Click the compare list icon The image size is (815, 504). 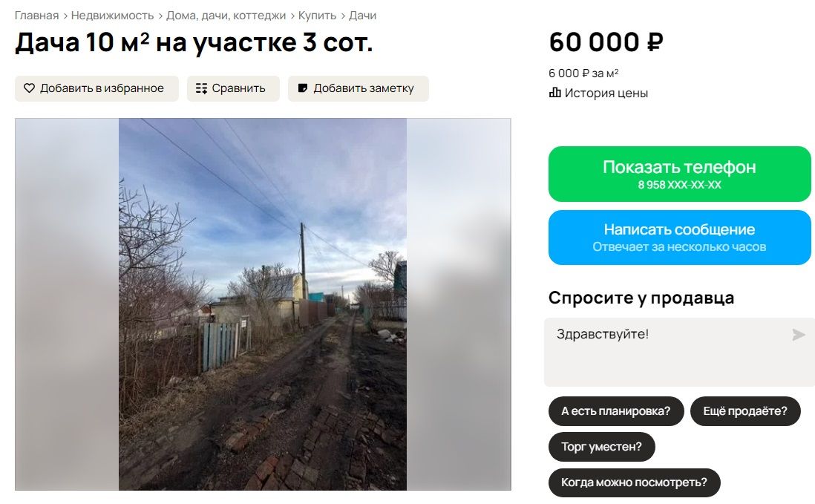tap(201, 88)
